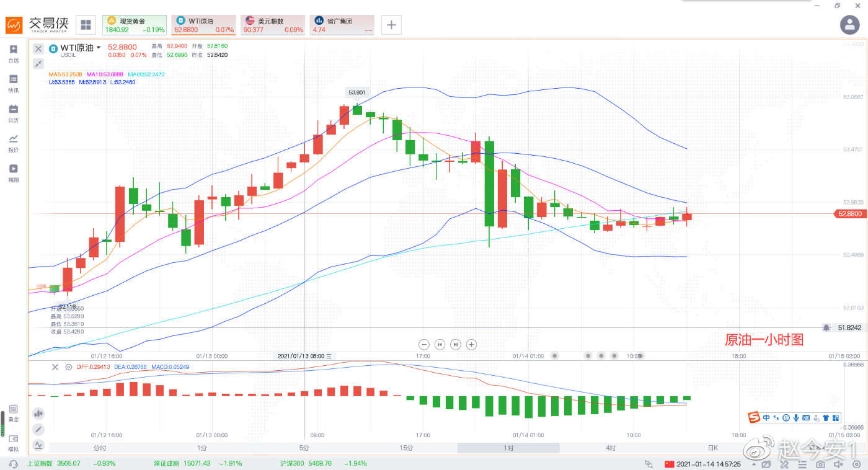This screenshot has height=470, width=868.
Task: Open the Sogou toolbox grid icon
Action: click(x=836, y=417)
